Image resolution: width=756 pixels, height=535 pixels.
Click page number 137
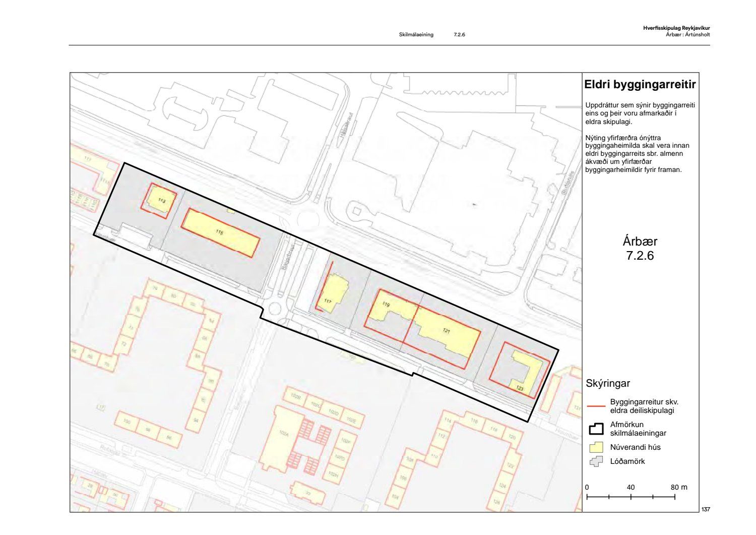click(705, 510)
